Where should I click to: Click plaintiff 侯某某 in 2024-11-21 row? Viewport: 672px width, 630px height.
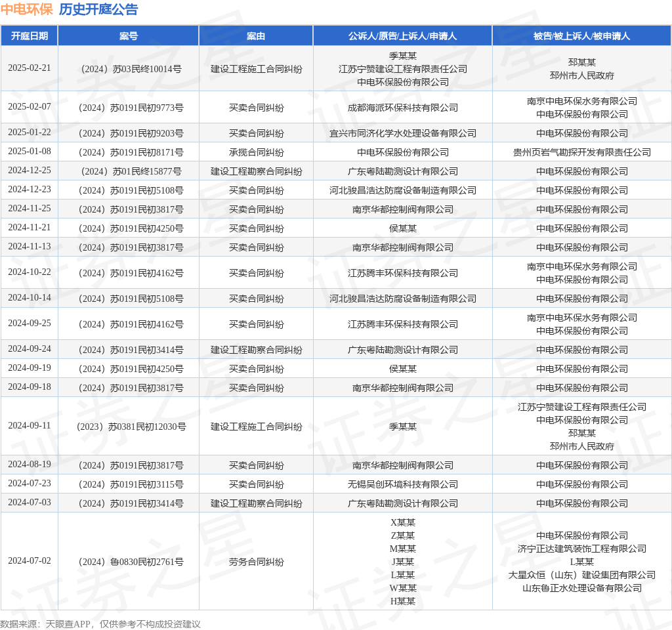coord(402,228)
